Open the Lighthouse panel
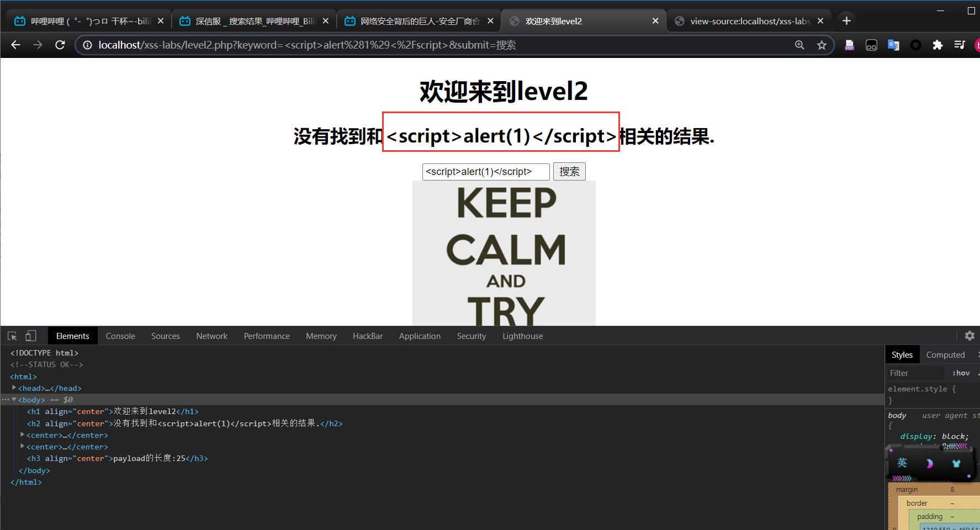 point(522,336)
